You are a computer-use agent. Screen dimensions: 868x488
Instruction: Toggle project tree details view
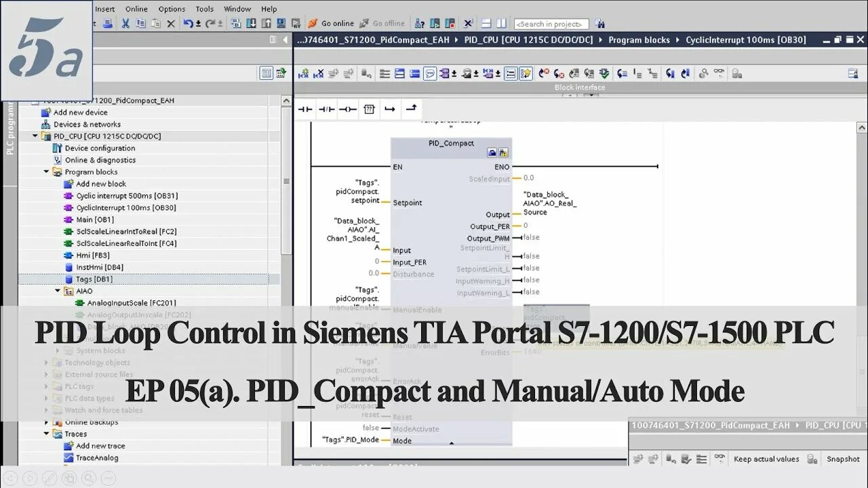[x=267, y=73]
